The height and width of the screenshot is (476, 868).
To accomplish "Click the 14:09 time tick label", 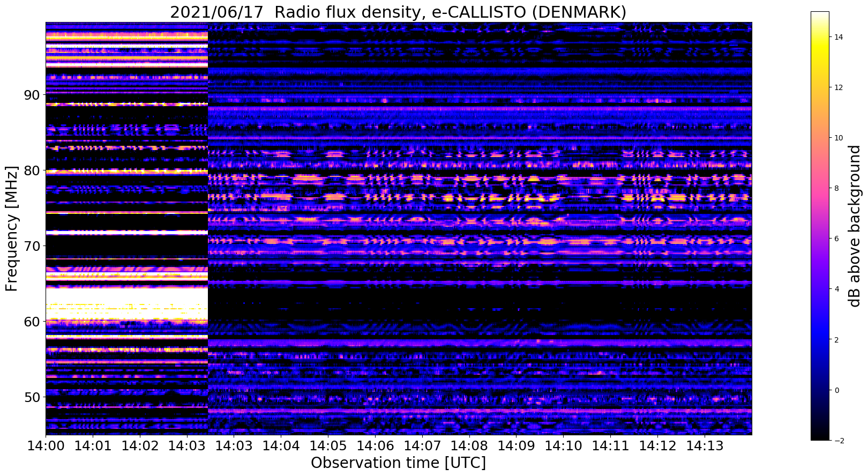I will click(x=516, y=446).
